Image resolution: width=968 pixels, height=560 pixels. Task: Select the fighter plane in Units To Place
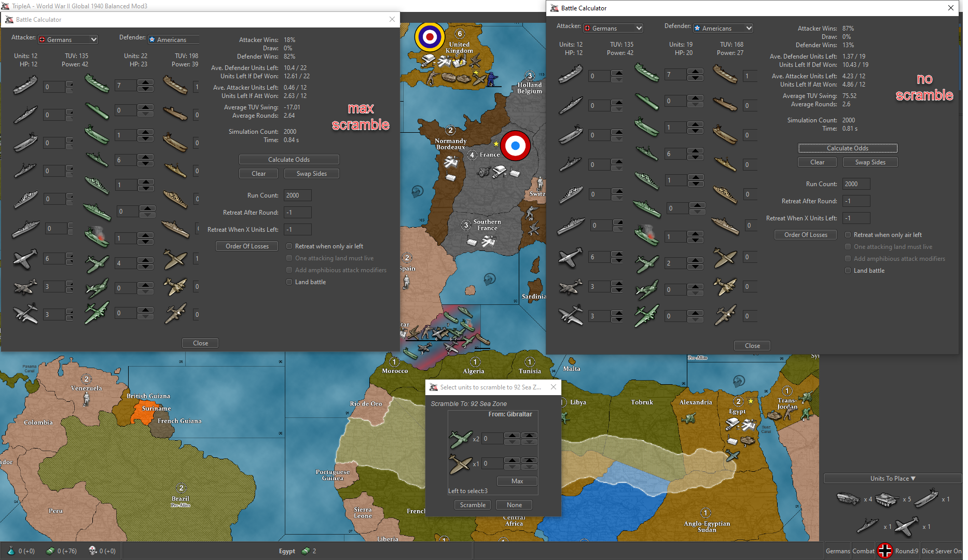[906, 526]
